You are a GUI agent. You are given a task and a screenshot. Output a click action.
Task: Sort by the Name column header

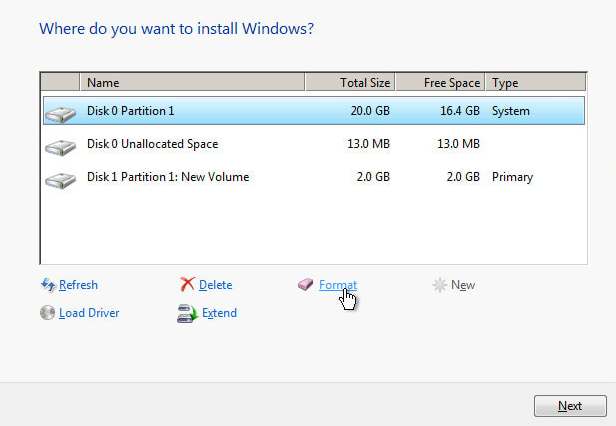click(x=192, y=83)
